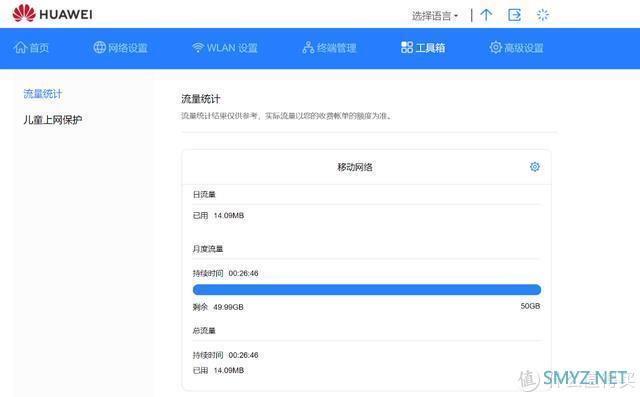Open 网络设置 network settings tab

(120, 48)
